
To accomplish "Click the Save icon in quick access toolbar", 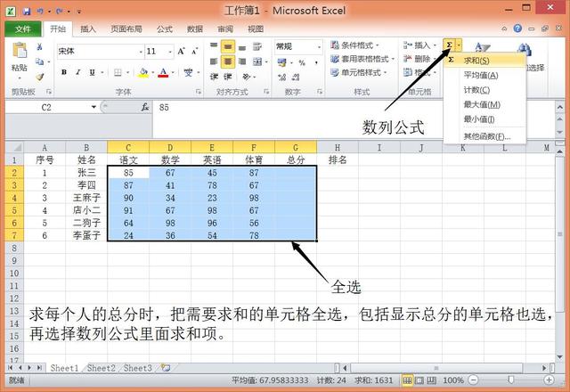I will (27, 11).
